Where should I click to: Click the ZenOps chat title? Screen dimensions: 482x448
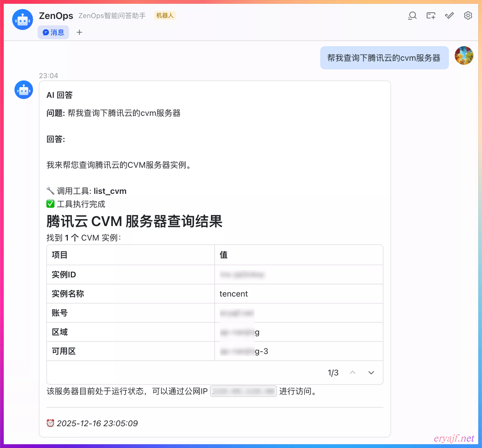(56, 16)
